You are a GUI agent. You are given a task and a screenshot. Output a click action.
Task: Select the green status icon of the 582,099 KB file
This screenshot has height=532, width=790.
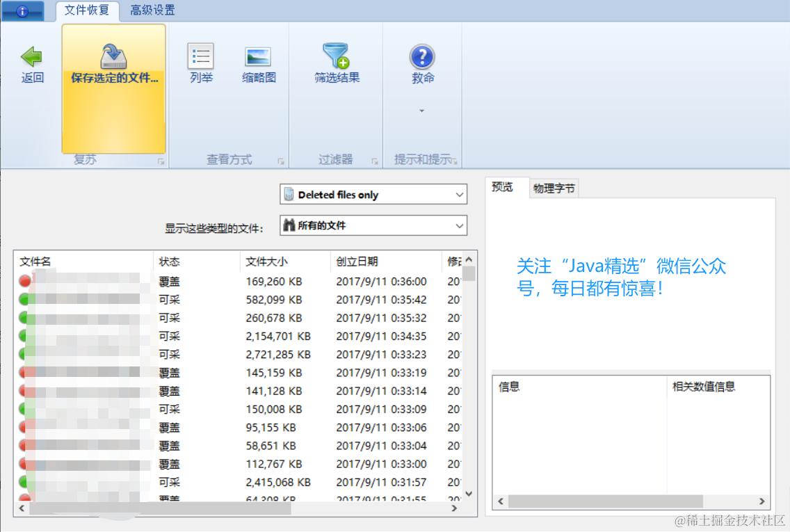point(24,299)
